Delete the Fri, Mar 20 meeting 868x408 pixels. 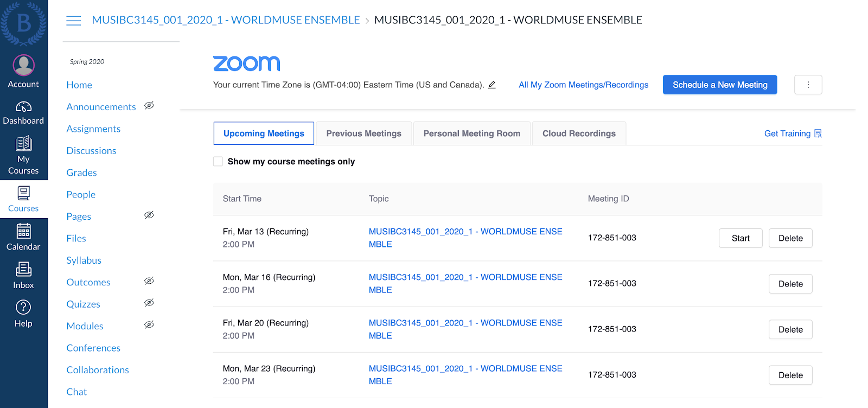790,329
